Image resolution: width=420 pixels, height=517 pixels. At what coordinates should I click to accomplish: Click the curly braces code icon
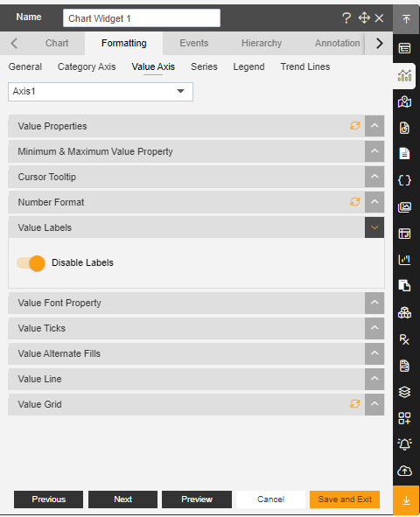pos(404,180)
